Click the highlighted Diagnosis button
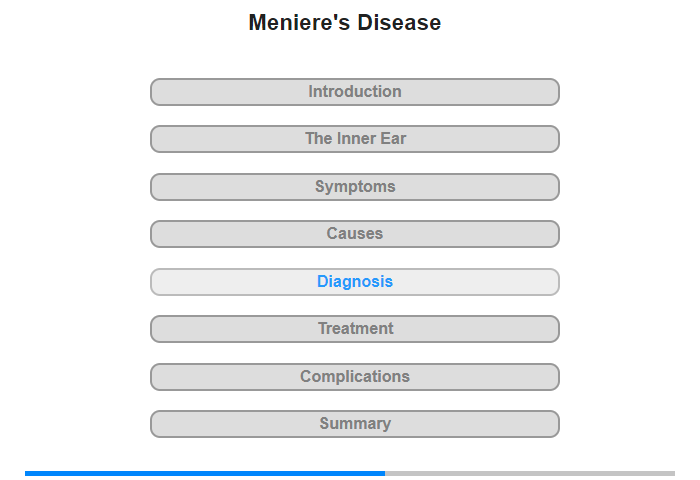Viewport: 700px width, 480px height. tap(354, 282)
